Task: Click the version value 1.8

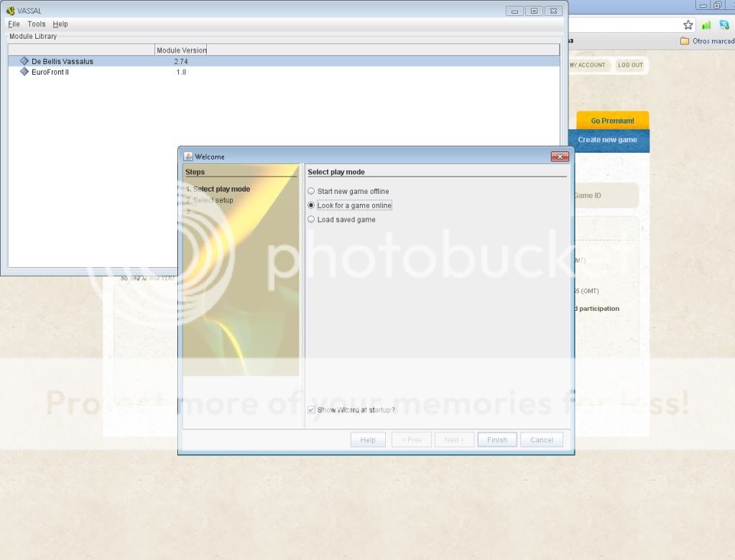Action: pos(181,72)
